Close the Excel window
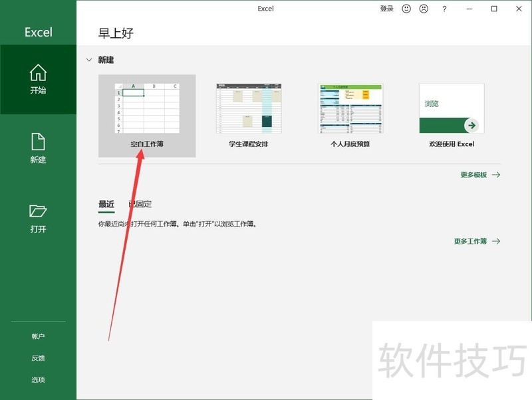This screenshot has height=400, width=532. pyautogui.click(x=519, y=9)
